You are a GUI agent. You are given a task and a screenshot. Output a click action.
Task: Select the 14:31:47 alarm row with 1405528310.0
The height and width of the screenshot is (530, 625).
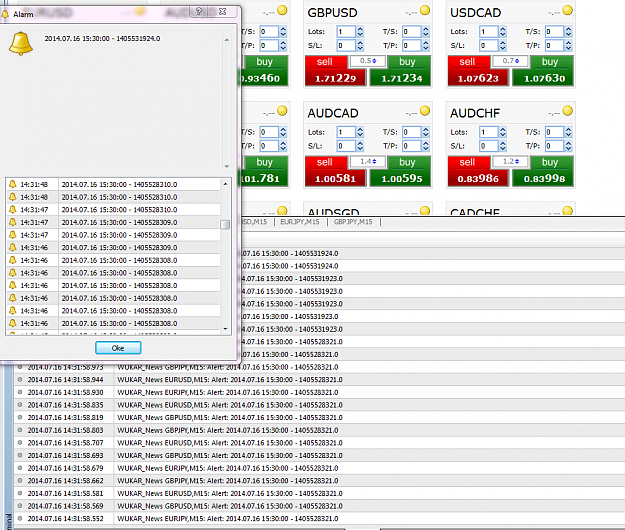point(114,210)
